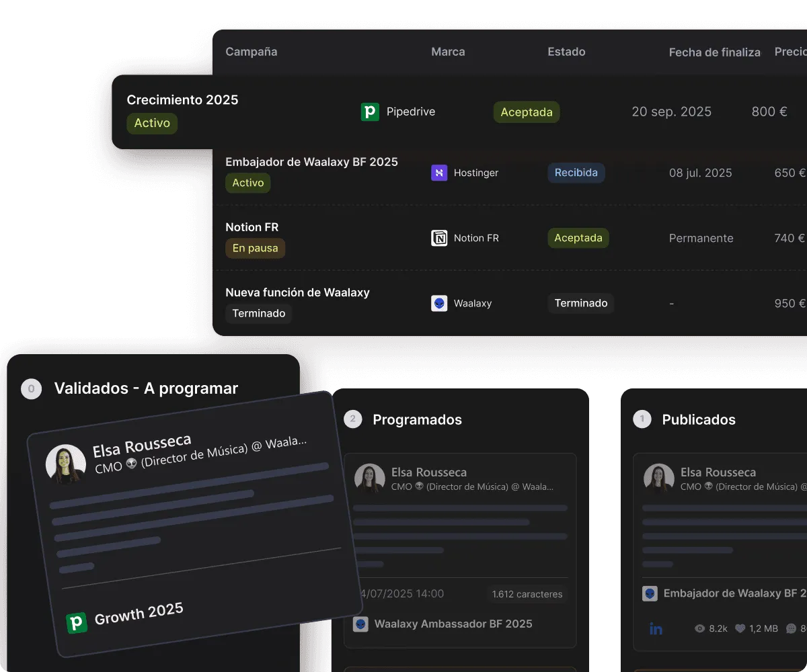Click the Hostinger logo in the table

(x=439, y=173)
